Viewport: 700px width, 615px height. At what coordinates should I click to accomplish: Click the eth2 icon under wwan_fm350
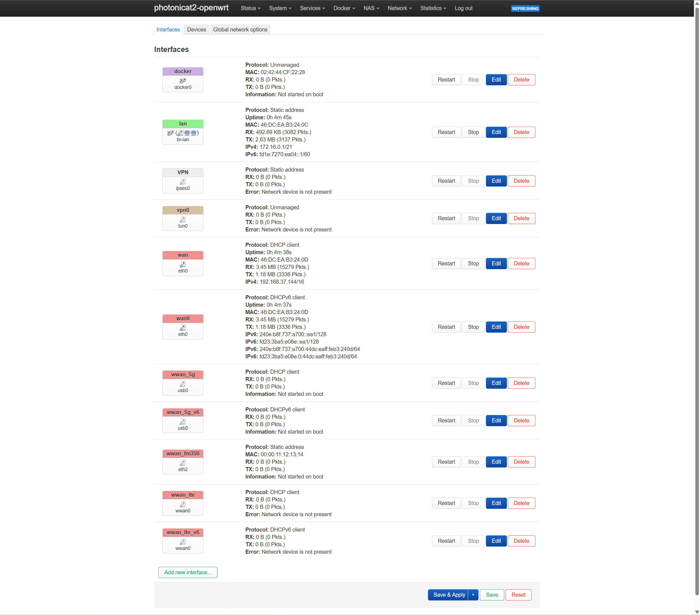pyautogui.click(x=183, y=463)
